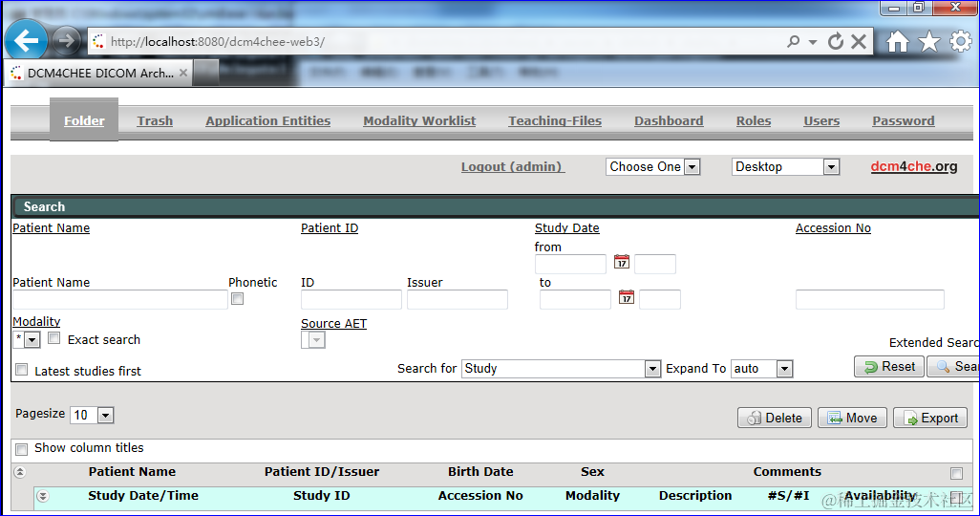Image resolution: width=980 pixels, height=516 pixels.
Task: Open the Desktop dropdown
Action: [785, 167]
